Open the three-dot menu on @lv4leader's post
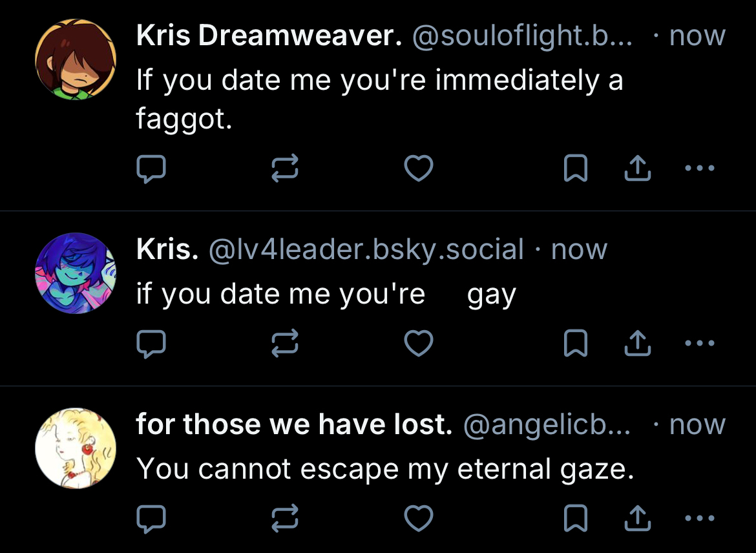 (700, 344)
